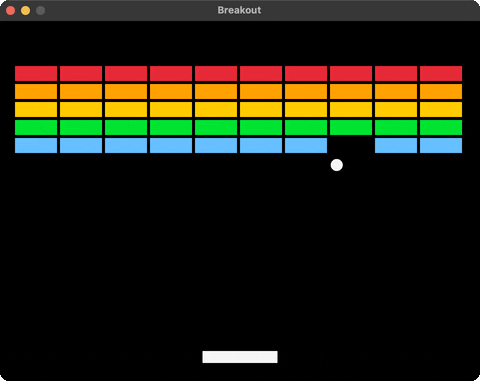This screenshot has height=381, width=480.
Task: Click the white ball
Action: coord(337,165)
